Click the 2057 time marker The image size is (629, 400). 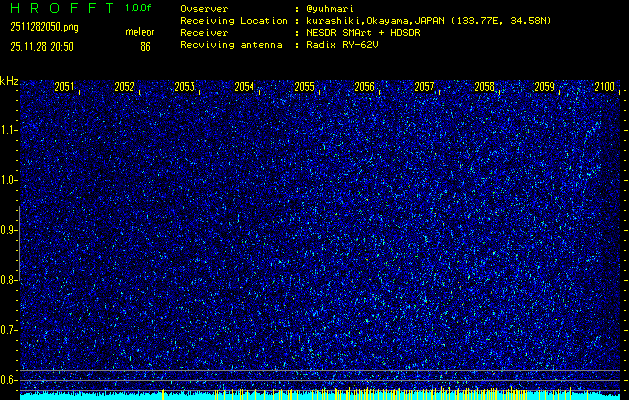click(424, 87)
